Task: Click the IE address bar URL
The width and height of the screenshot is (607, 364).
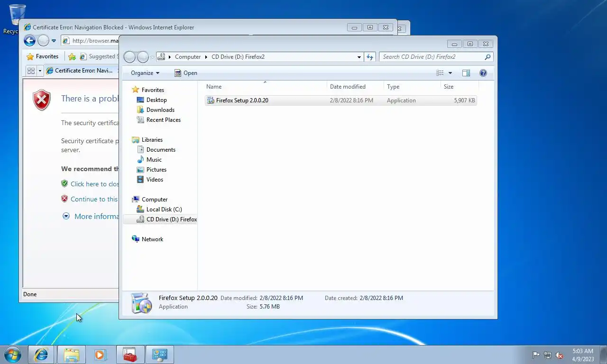Action: tap(95, 41)
